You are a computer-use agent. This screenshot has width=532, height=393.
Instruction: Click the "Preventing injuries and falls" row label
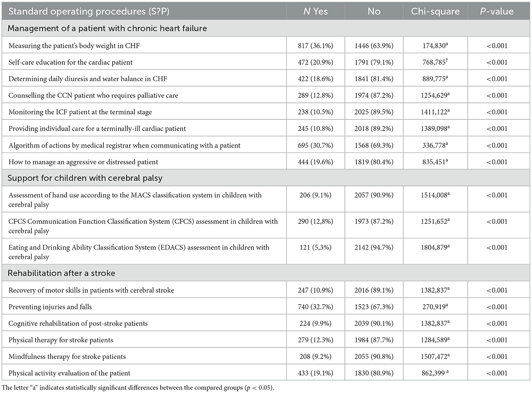coord(50,307)
